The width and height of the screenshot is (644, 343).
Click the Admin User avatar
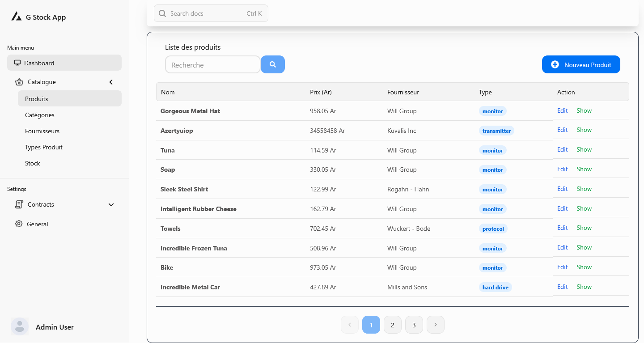[20, 326]
